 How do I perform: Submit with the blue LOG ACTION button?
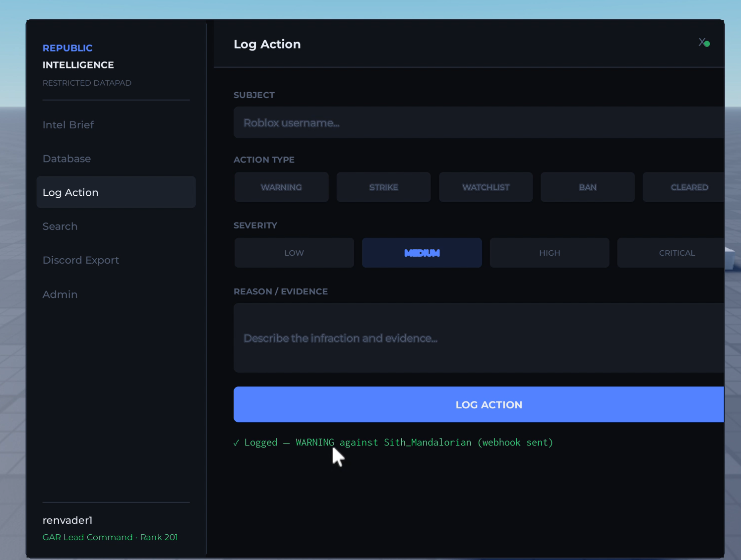pos(479,404)
